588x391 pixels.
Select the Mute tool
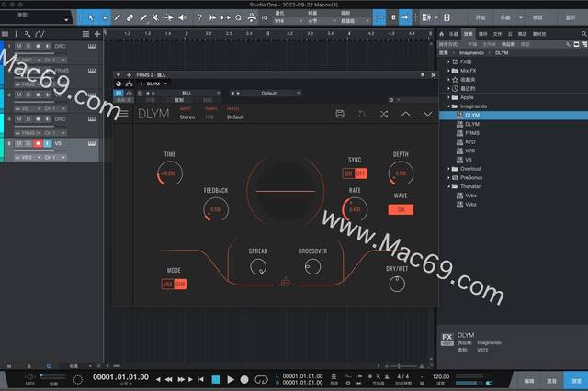(155, 17)
